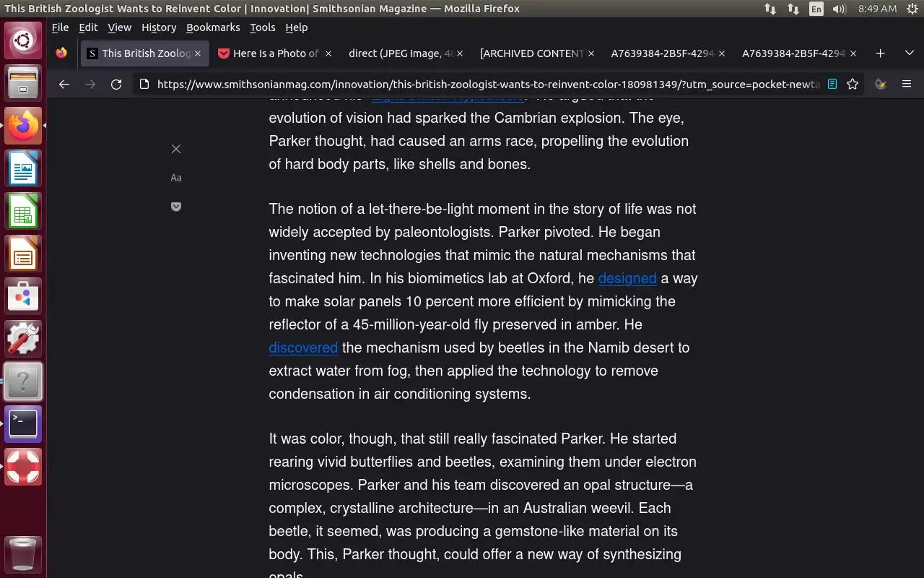Open a new tab with the plus button

[x=880, y=53]
